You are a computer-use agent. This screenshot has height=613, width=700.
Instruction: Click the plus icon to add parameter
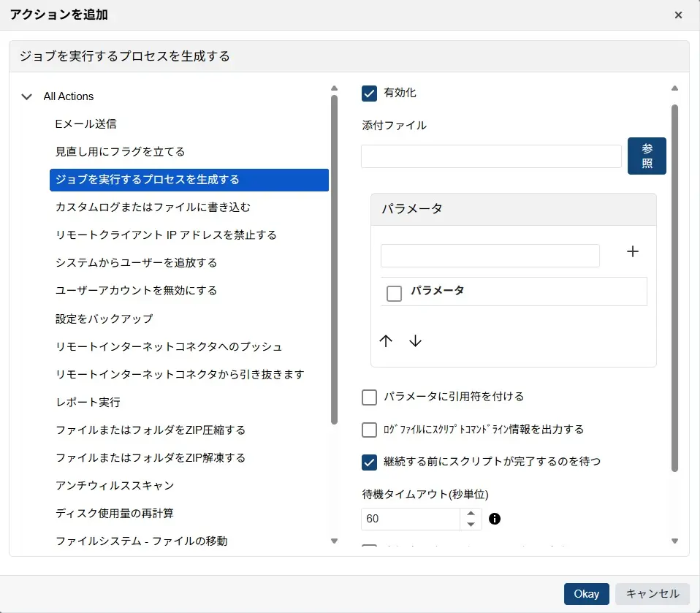point(633,251)
